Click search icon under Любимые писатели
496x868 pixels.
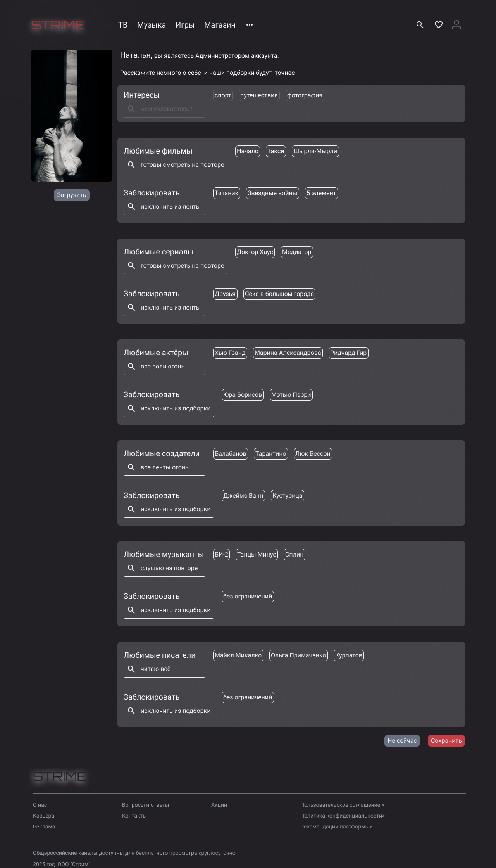point(131,669)
